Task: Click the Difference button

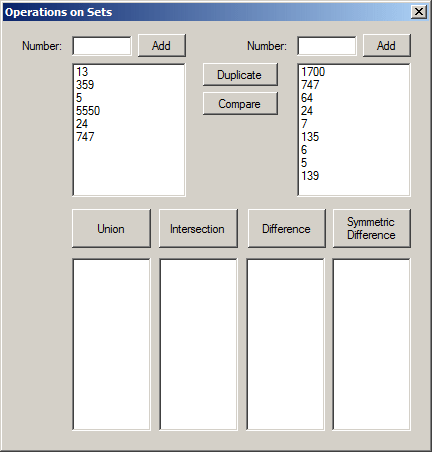Action: (287, 229)
